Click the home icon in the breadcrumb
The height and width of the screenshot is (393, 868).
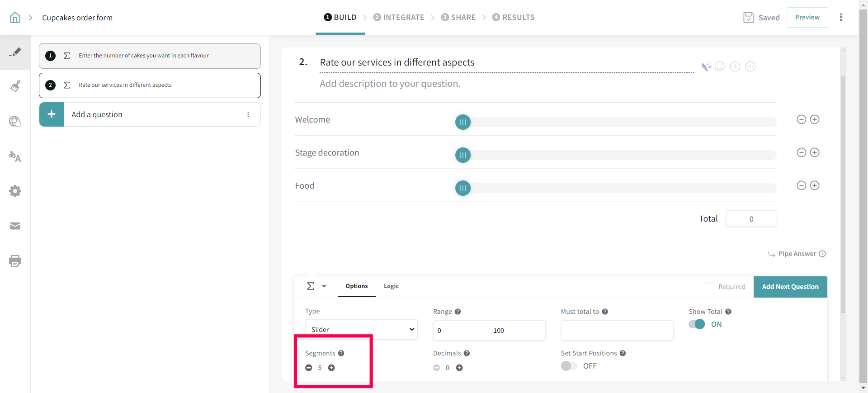(x=15, y=18)
